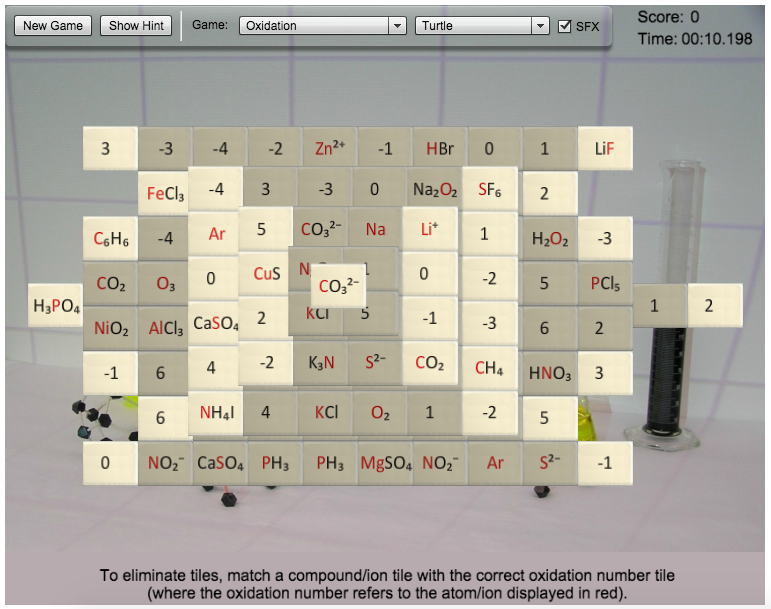Pick the HBr tile

coord(440,149)
